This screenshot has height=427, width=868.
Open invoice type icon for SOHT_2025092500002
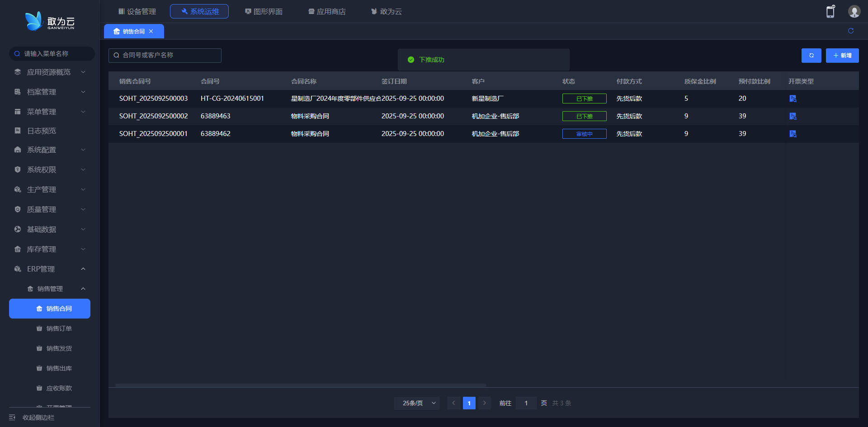point(793,116)
